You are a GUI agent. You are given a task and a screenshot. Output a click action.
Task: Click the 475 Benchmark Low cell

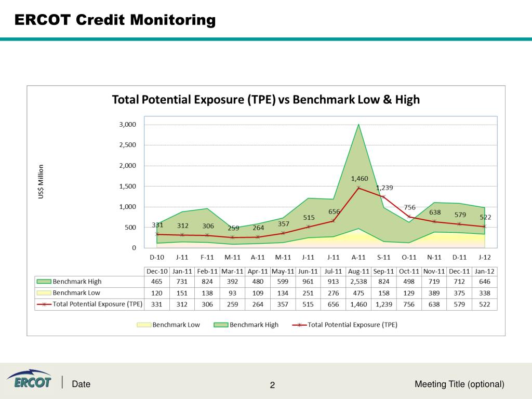coord(358,293)
